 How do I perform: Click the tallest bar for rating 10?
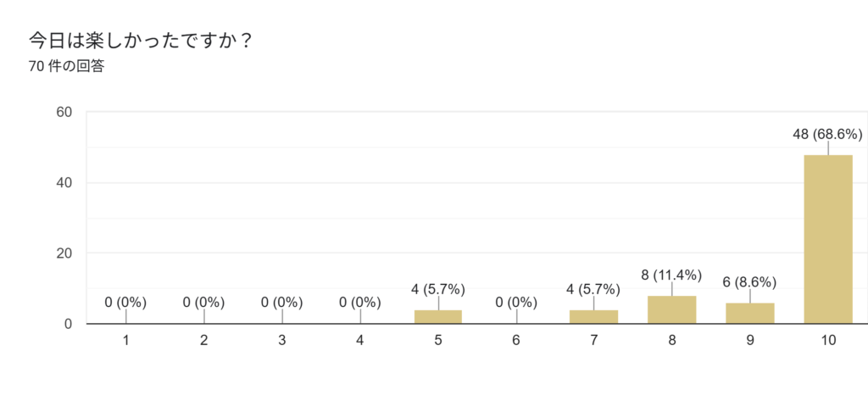(x=827, y=239)
